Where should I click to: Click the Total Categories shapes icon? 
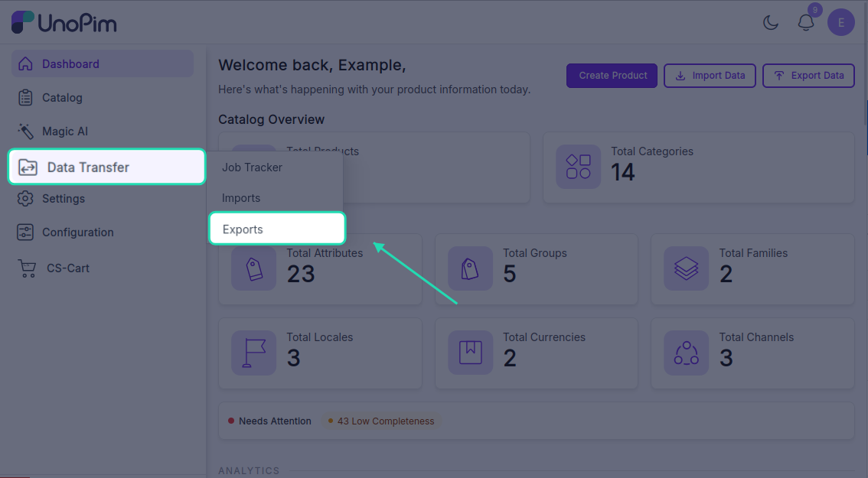coord(579,167)
